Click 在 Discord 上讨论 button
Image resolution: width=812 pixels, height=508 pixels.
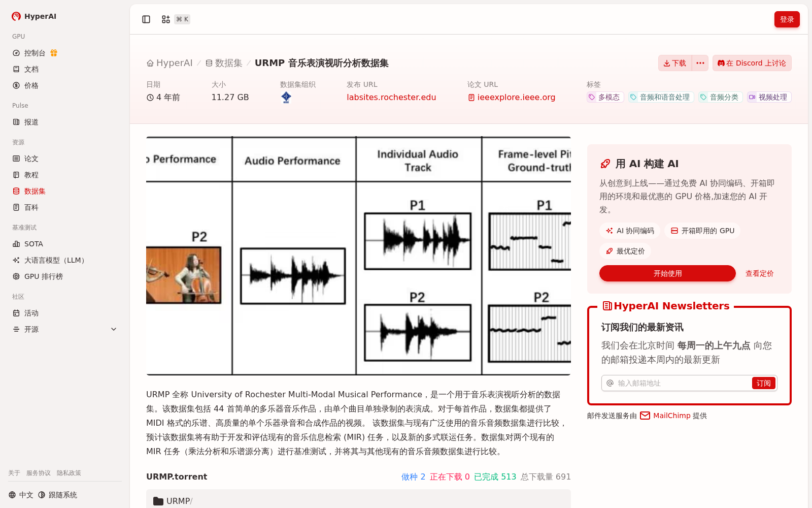tap(752, 63)
